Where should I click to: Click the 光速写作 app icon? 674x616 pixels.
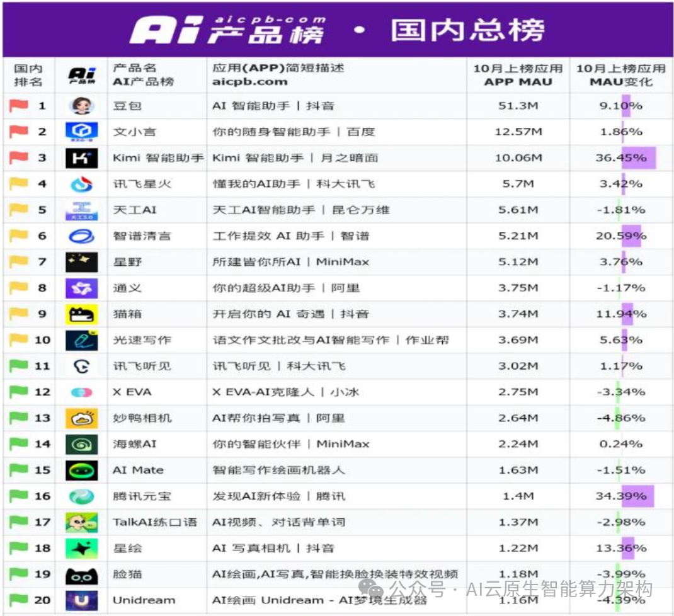82,340
